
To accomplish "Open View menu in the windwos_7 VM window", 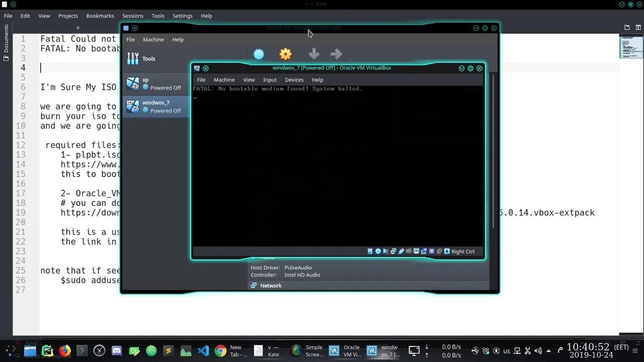I will [249, 79].
